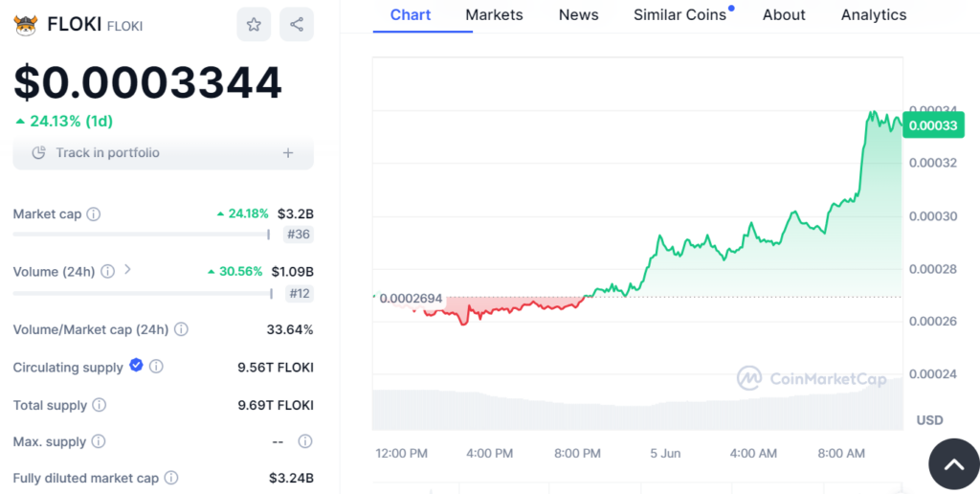Click the Market cap info icon
Screen dimensions: 980x494
pyautogui.click(x=94, y=214)
